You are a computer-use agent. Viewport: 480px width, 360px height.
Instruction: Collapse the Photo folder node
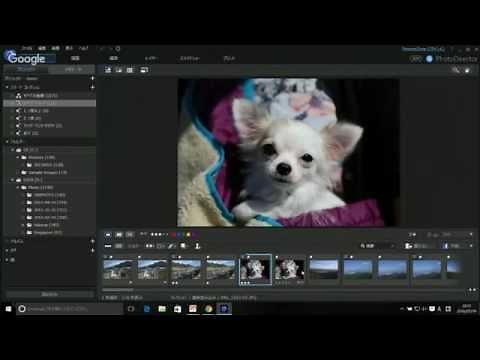click(x=18, y=188)
